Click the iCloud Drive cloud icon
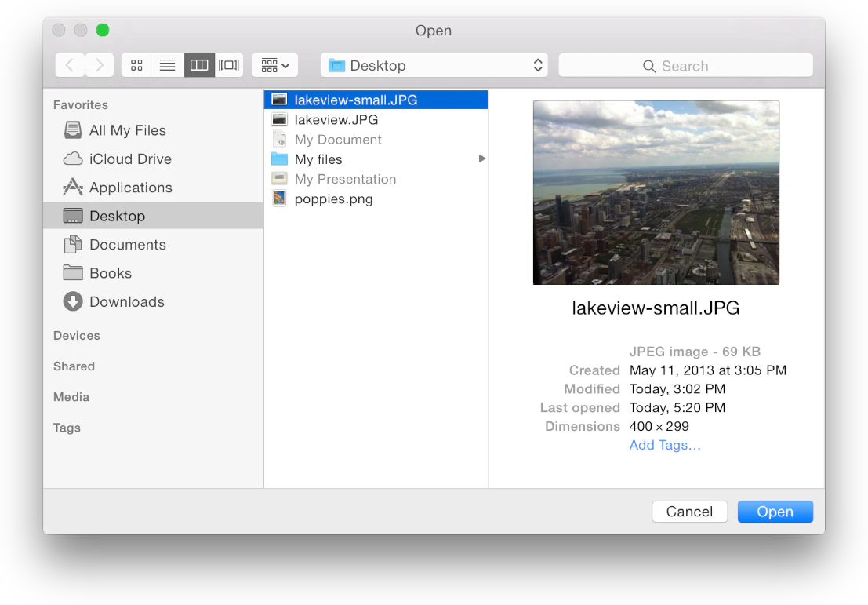Viewport: 868px width, 605px height. [72, 159]
